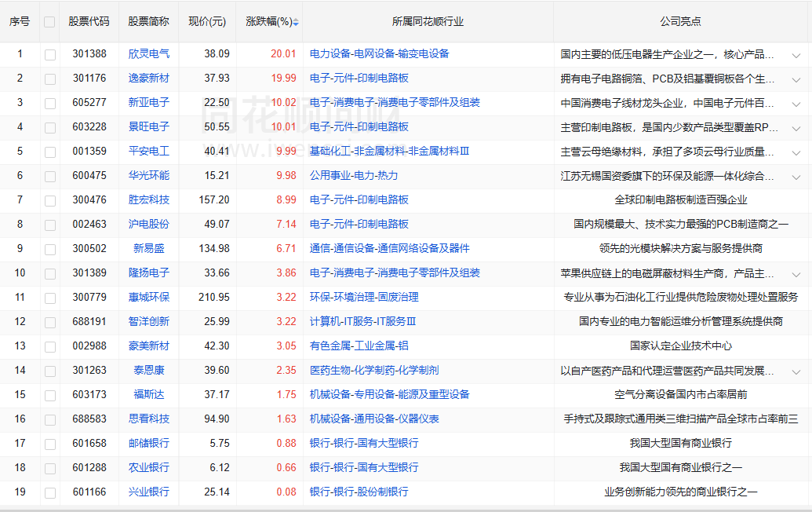812x512 pixels.
Task: Tick the checkbox beside 605277 新亚电子
Action: pyautogui.click(x=50, y=103)
